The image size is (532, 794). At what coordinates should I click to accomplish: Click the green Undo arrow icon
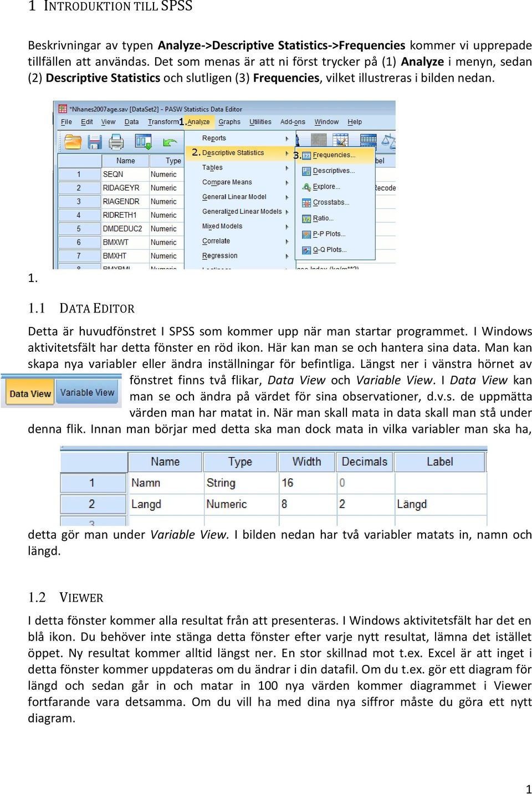169,142
